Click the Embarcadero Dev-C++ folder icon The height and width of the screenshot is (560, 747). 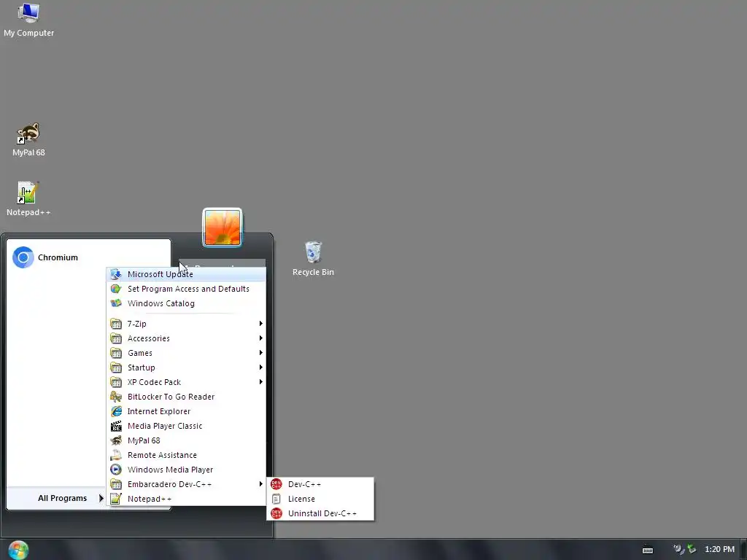click(116, 484)
